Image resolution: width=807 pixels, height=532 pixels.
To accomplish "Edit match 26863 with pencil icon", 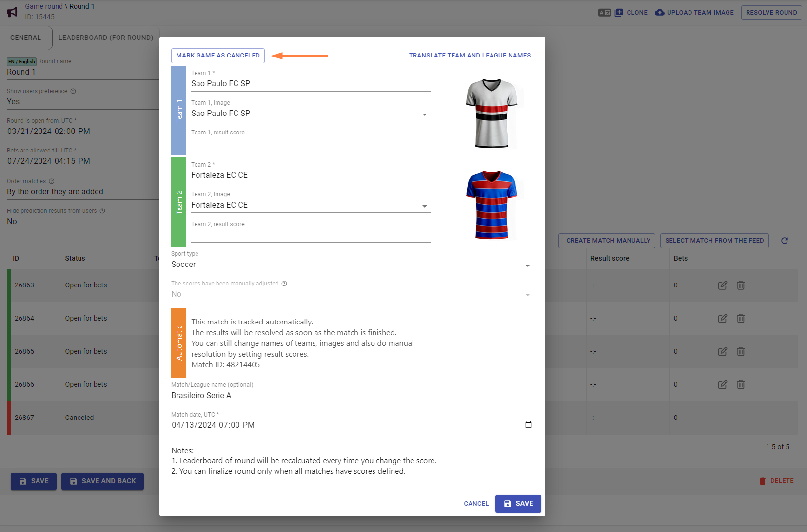I will (x=723, y=285).
